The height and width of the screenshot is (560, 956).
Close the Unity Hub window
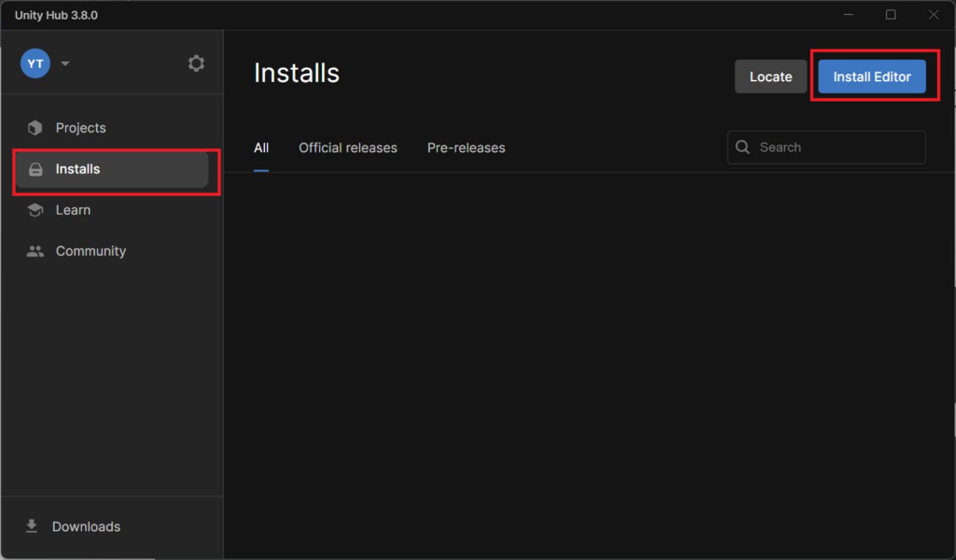(x=933, y=15)
